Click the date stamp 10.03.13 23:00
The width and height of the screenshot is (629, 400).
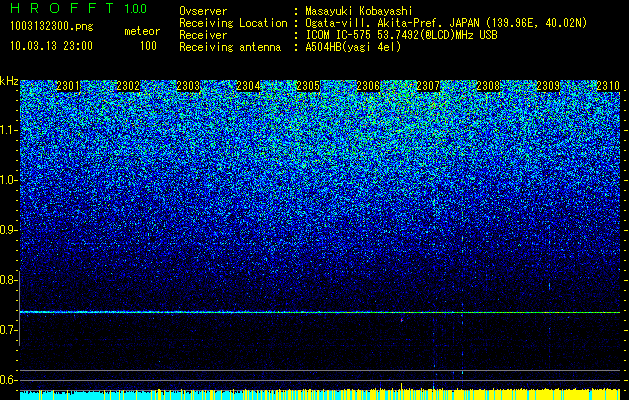point(51,46)
